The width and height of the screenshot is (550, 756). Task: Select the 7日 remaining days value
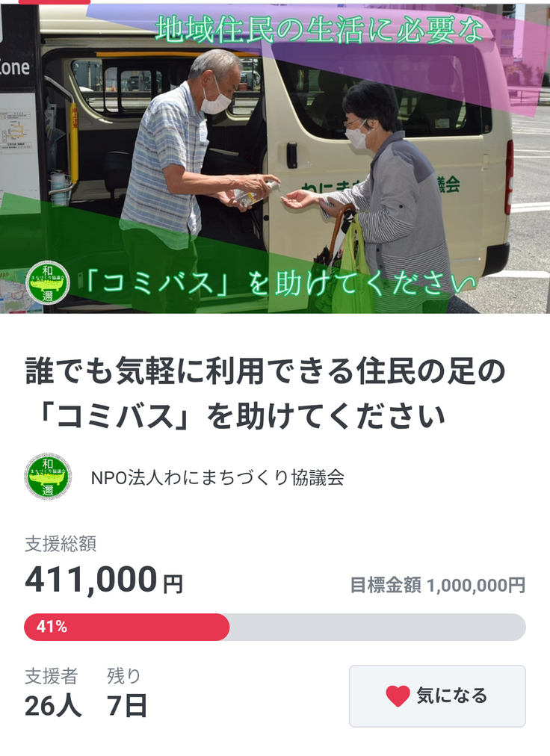[127, 706]
